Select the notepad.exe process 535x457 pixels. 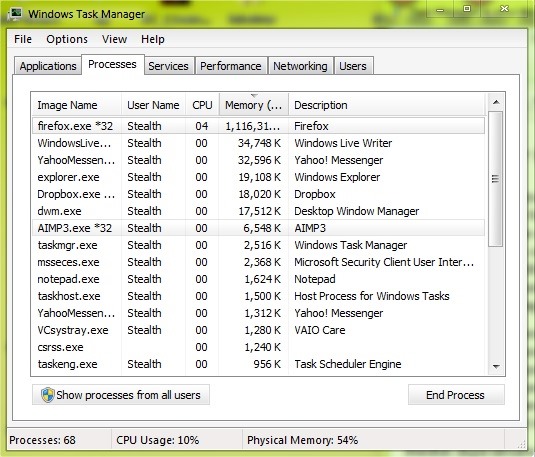(x=258, y=279)
